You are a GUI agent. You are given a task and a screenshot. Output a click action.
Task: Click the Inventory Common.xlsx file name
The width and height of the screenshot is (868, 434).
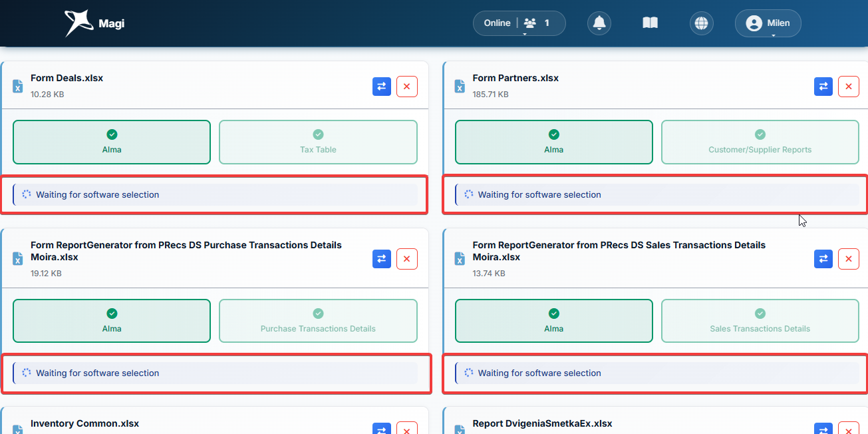click(x=84, y=423)
